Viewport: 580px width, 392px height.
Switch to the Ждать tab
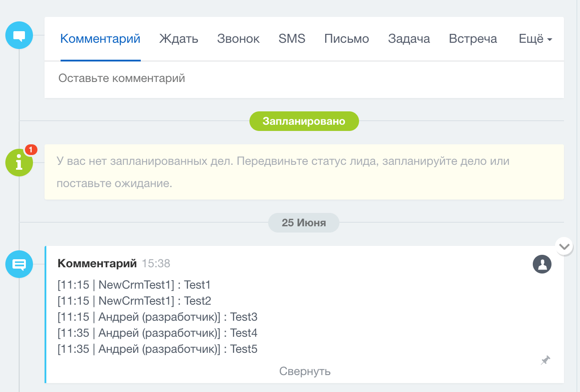(179, 39)
